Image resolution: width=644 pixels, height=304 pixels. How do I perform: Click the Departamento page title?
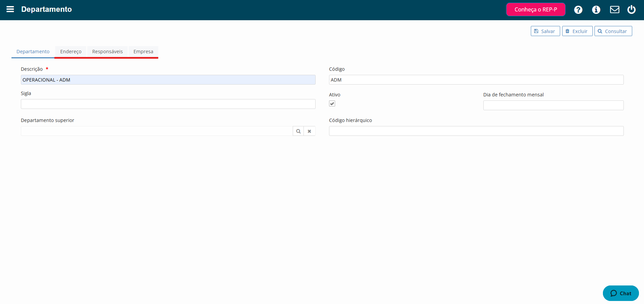[x=46, y=9]
